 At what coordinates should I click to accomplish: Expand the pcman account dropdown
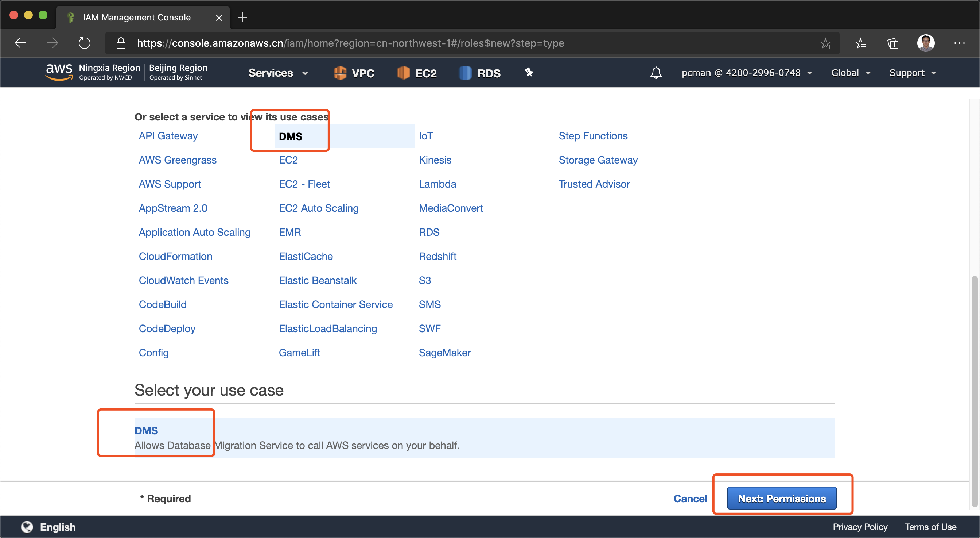(x=746, y=73)
